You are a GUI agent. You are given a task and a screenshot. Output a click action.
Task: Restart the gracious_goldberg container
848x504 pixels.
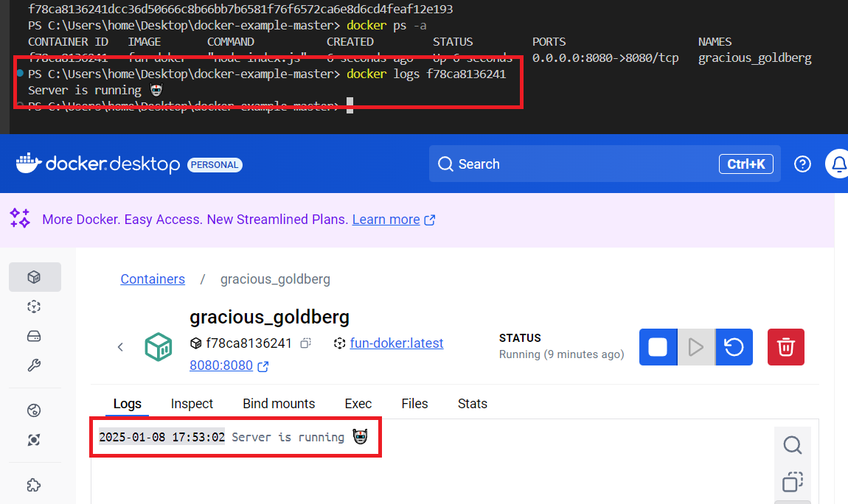coord(734,347)
